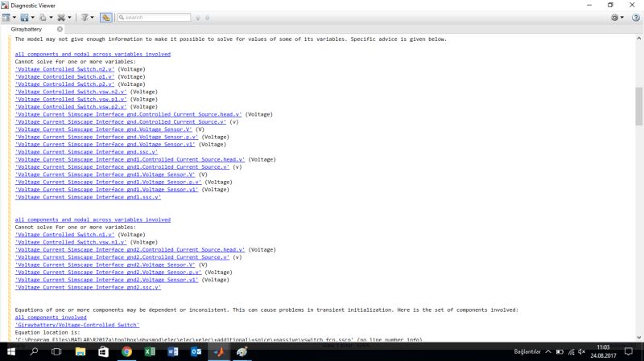Open link 'Voltage Controlled Switch.n2.v'

(65, 69)
